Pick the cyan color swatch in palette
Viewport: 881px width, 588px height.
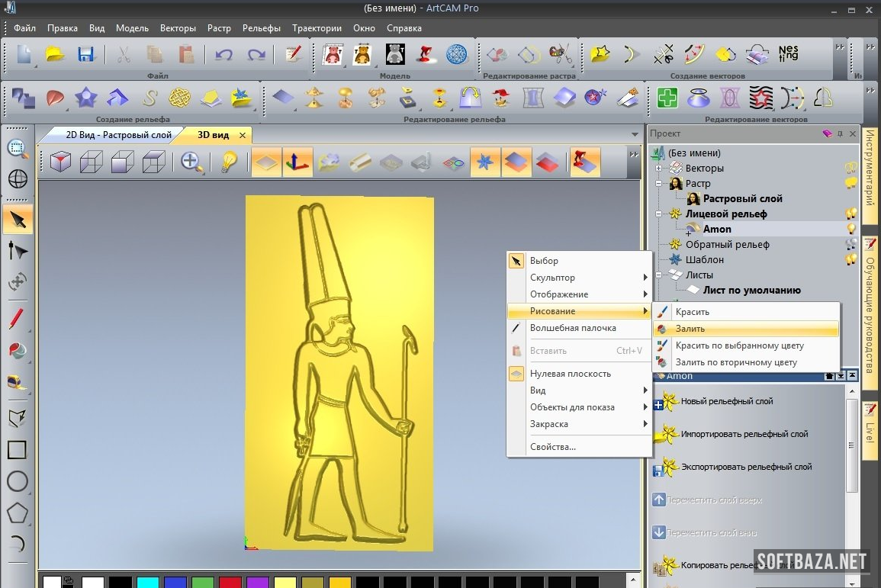(x=147, y=583)
